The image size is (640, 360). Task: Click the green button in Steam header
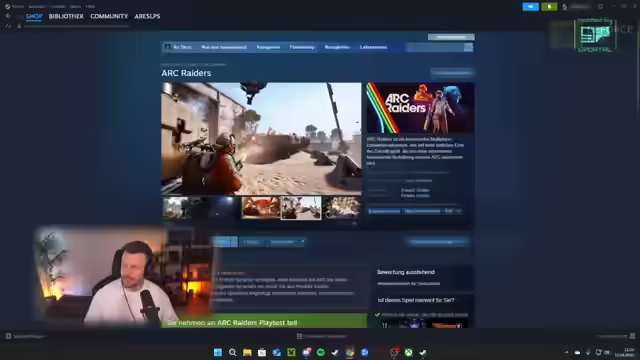coord(549,7)
